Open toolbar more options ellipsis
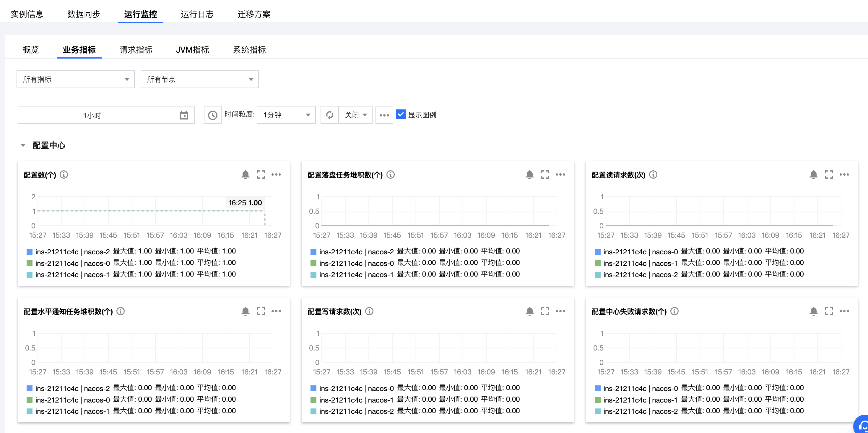 coord(384,115)
